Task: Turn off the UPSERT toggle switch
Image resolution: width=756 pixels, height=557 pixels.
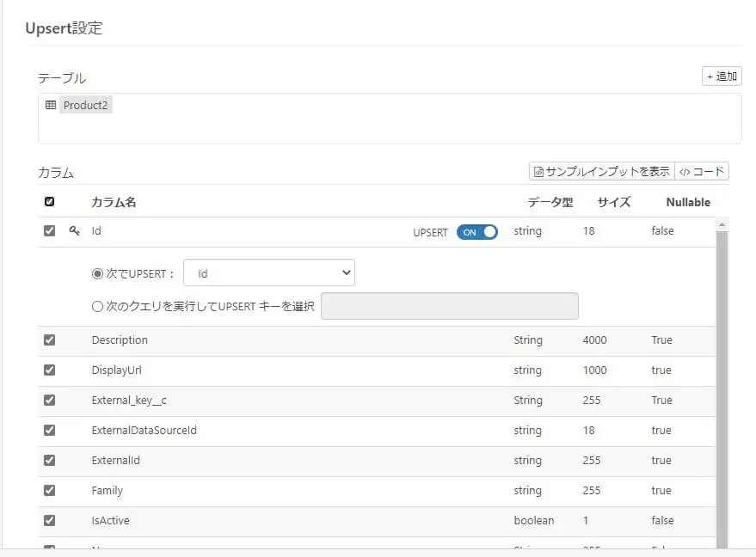Action: (476, 232)
